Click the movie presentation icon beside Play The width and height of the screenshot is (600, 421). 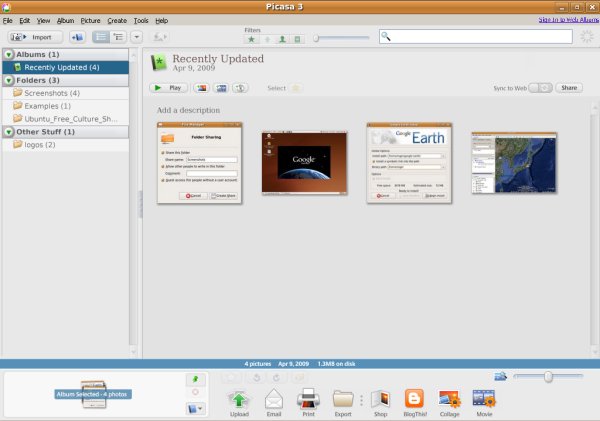pos(221,88)
